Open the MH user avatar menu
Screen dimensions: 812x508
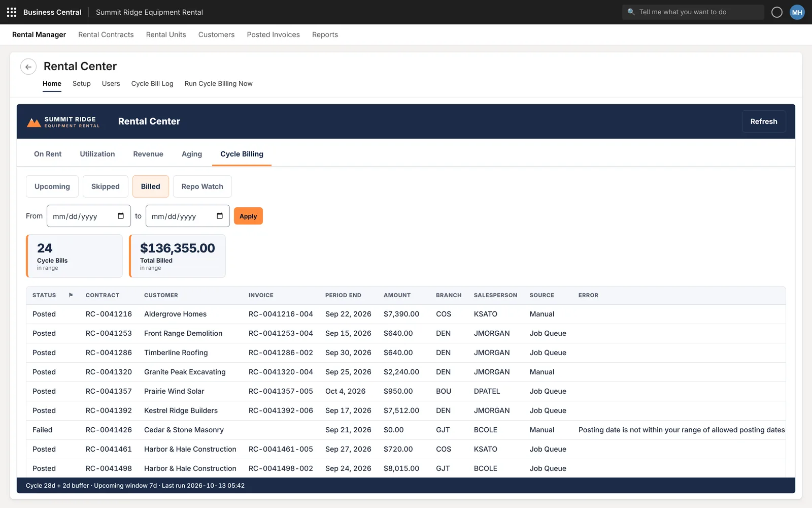(797, 12)
